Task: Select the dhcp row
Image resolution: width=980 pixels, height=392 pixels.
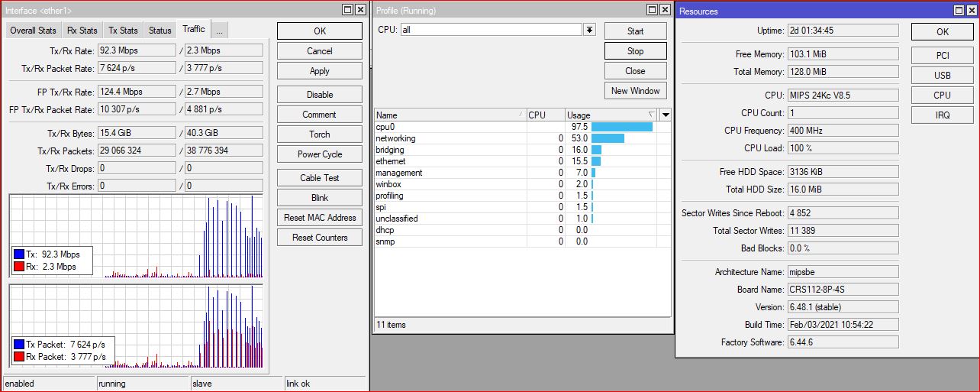Action: (523, 230)
